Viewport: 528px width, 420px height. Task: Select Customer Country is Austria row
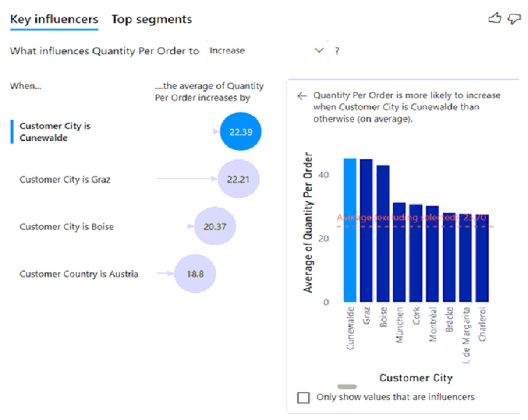click(x=79, y=274)
